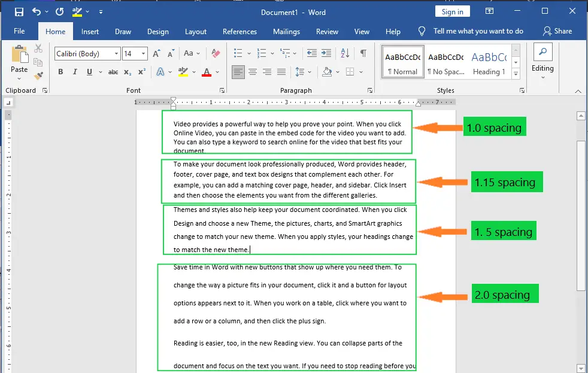Increase indent of the paragraph
This screenshot has width=588, height=373.
pyautogui.click(x=325, y=53)
